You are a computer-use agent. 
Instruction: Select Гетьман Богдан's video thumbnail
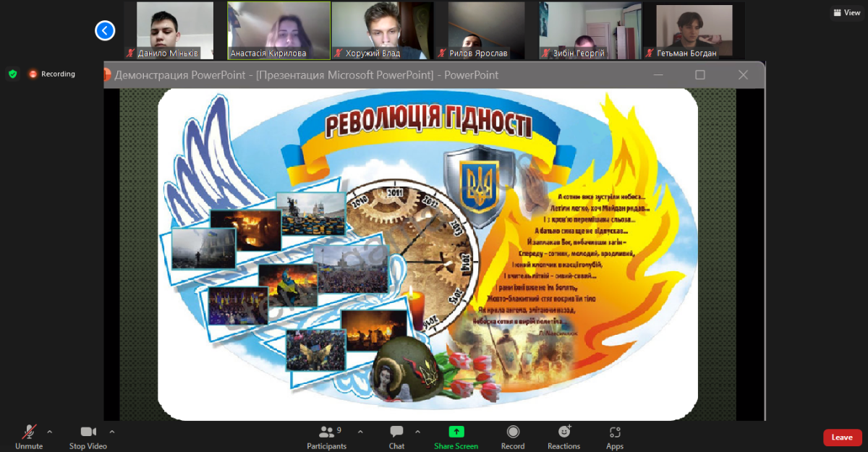tap(694, 30)
